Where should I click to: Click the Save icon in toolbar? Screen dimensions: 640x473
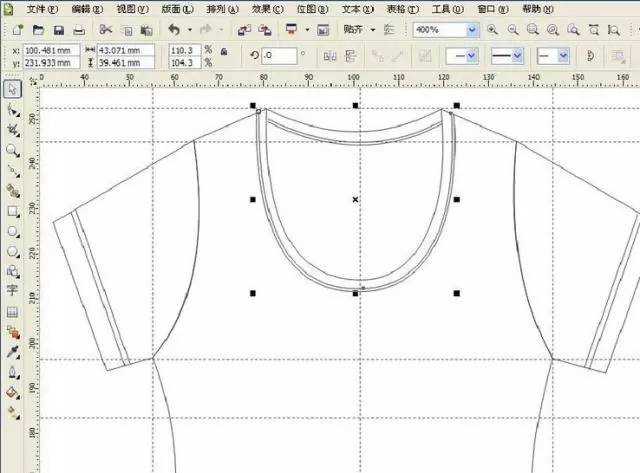[x=59, y=30]
